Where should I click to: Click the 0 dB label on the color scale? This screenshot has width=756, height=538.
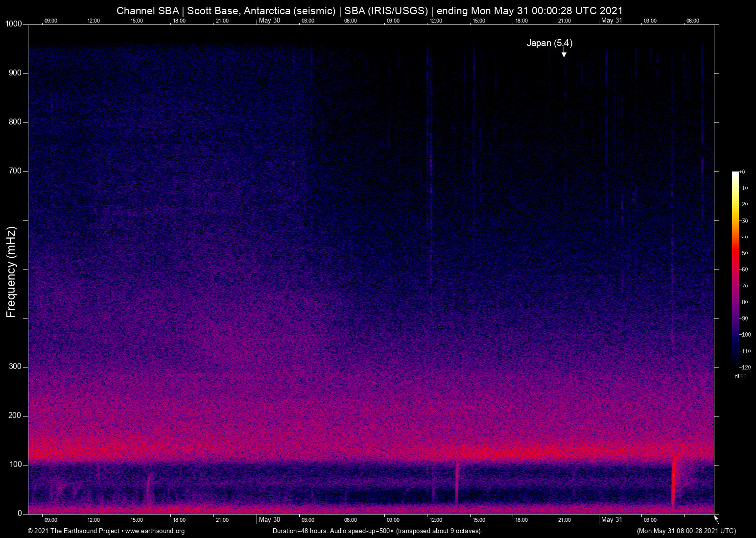pos(742,172)
